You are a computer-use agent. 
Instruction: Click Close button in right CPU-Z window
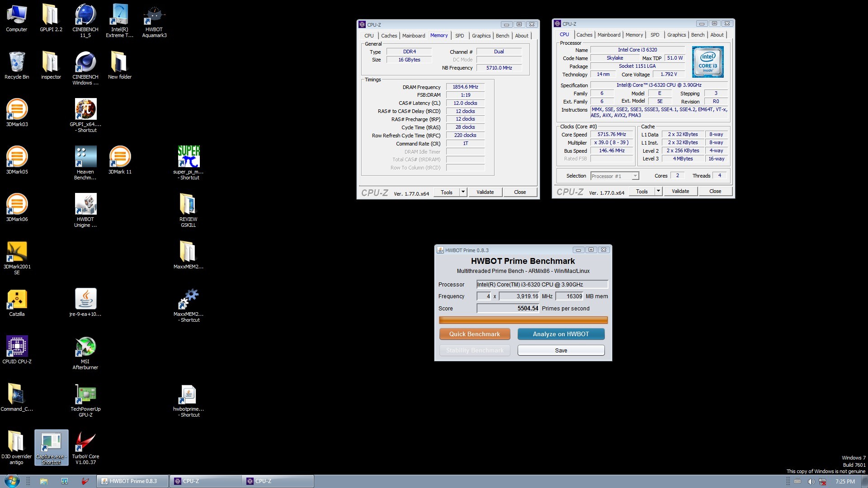click(x=715, y=191)
